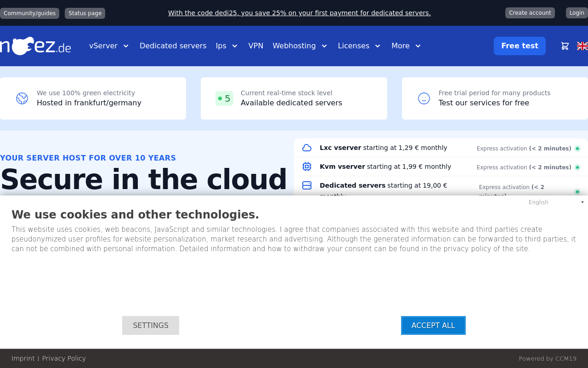This screenshot has height=368, width=588.
Task: Click the CPU chip icon beside Kvm vserver
Action: pyautogui.click(x=307, y=167)
